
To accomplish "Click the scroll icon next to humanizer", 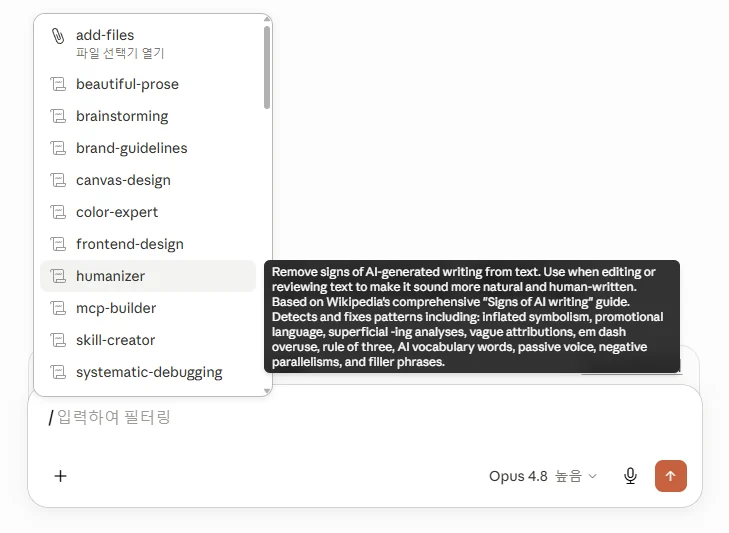I will [x=58, y=276].
